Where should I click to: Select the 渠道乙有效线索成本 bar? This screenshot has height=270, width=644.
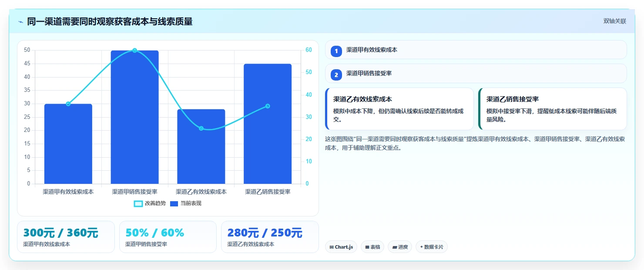point(201,146)
